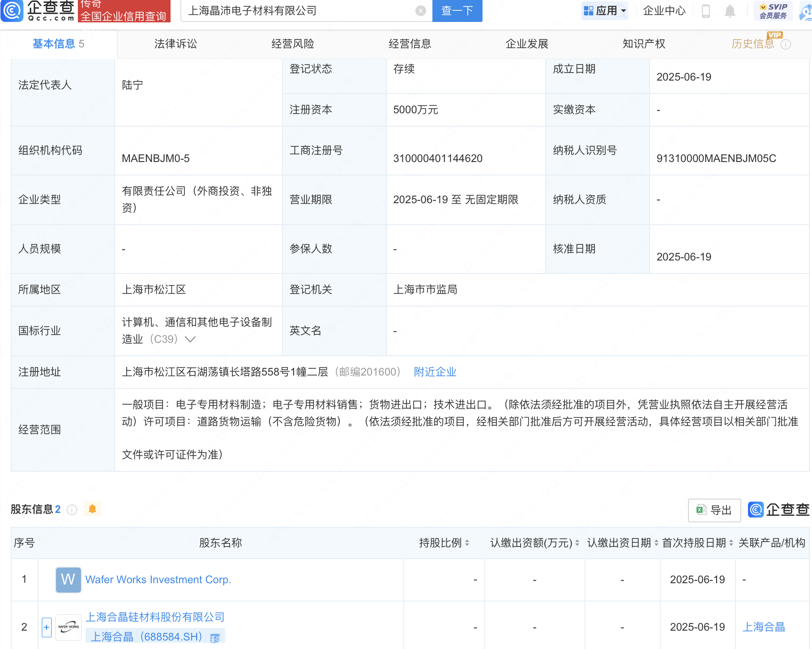
Task: Expand shareholder row 2 plus button
Action: pyautogui.click(x=47, y=627)
